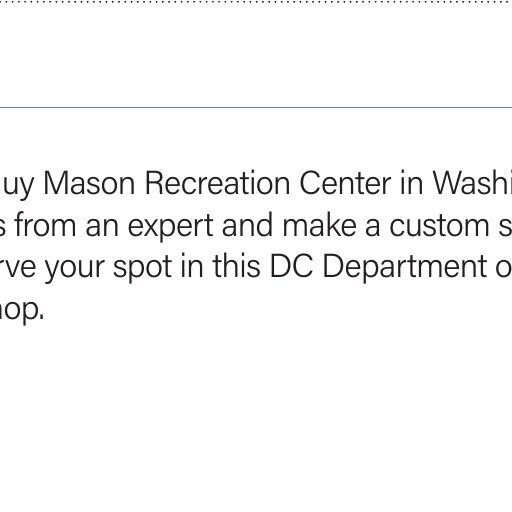This screenshot has width=512, height=512.
Task: Click the text fragment "uy" before "Mason"
Action: pos(17,185)
